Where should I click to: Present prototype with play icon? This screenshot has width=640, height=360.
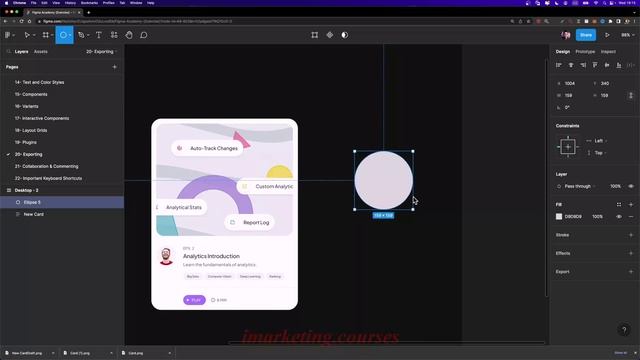coord(607,35)
